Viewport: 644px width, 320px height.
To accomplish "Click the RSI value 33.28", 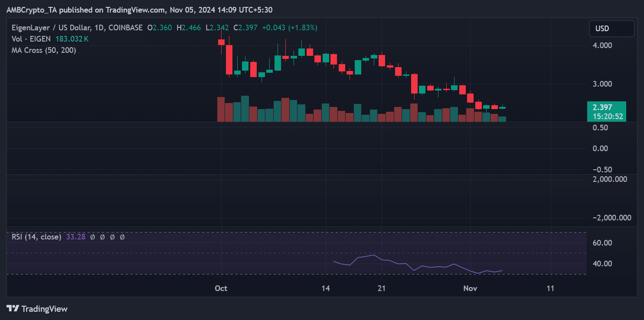I will point(75,237).
